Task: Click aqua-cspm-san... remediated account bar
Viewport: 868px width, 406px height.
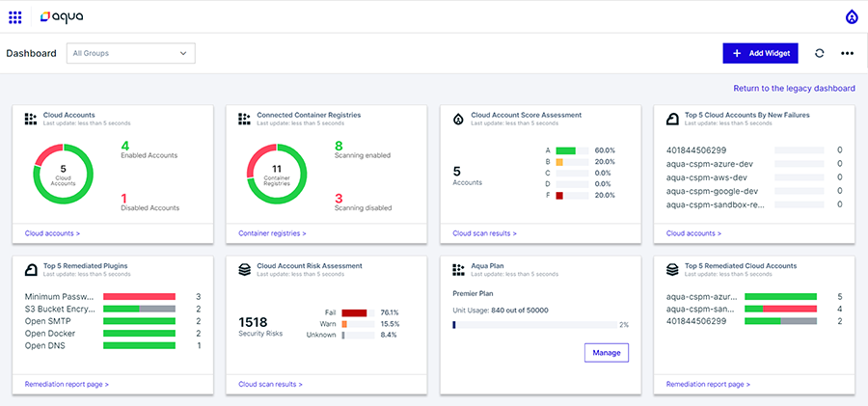Action: click(780, 309)
